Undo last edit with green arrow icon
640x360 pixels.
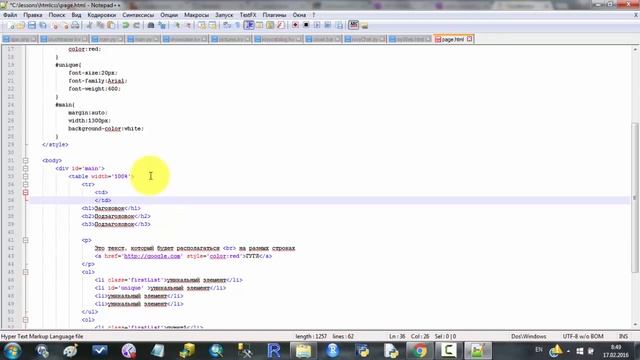click(x=126, y=25)
